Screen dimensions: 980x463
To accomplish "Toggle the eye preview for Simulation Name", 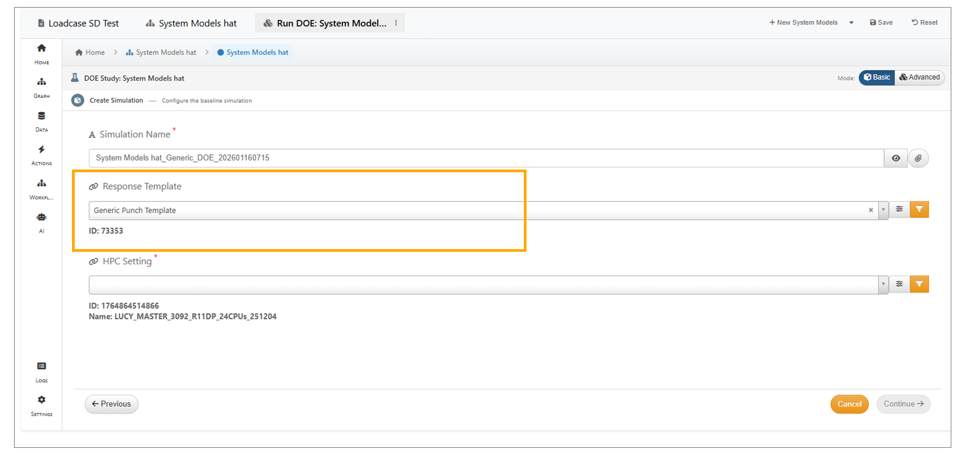I will point(896,158).
